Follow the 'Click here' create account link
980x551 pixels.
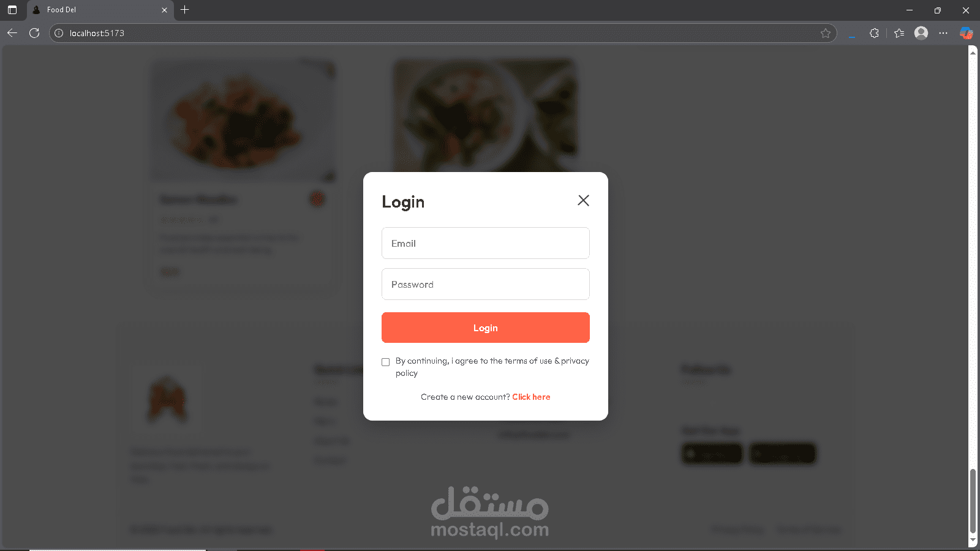(x=531, y=397)
